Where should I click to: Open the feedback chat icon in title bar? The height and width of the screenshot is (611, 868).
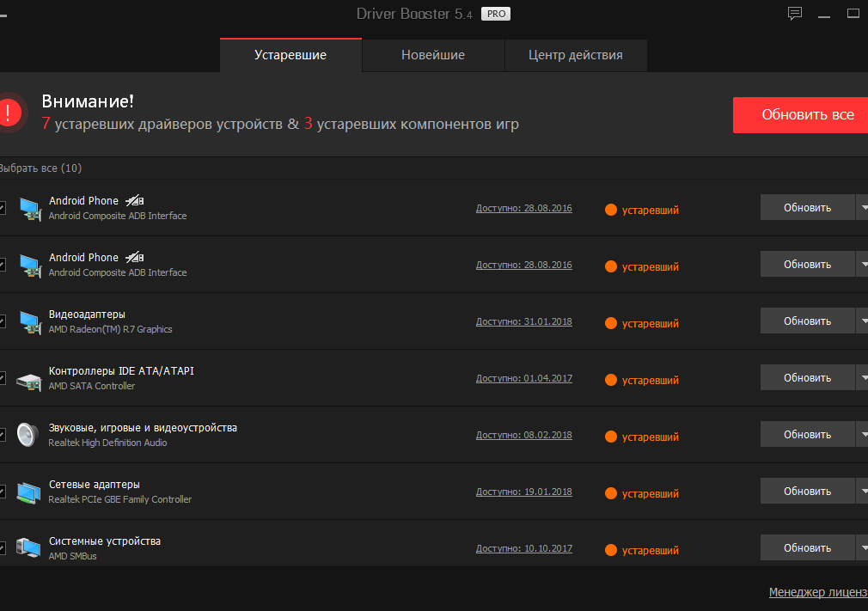[795, 14]
